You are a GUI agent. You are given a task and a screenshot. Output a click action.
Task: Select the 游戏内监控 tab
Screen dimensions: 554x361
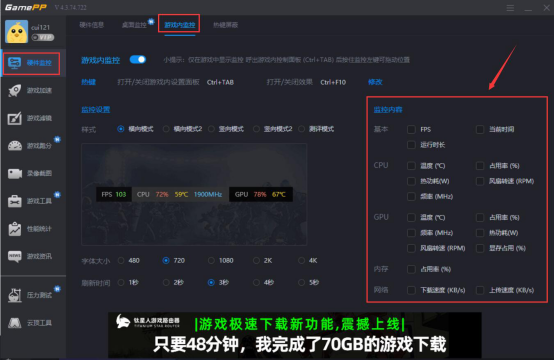pos(179,25)
